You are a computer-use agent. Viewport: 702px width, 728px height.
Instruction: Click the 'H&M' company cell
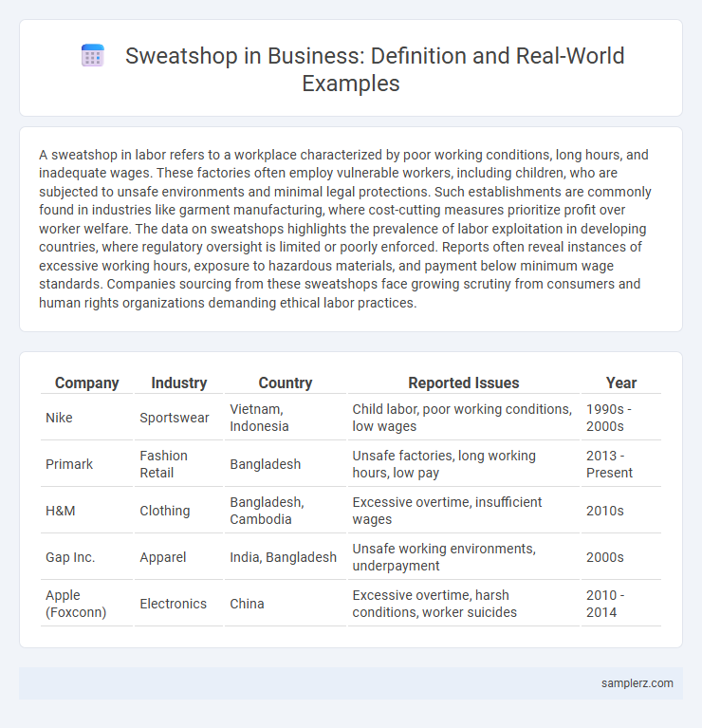(x=86, y=511)
